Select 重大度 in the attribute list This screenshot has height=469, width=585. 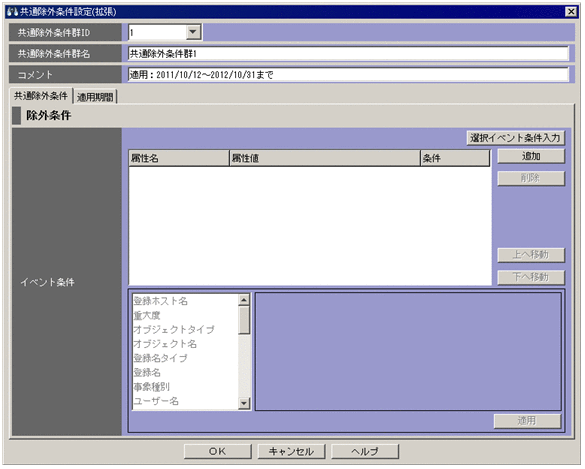(x=185, y=316)
